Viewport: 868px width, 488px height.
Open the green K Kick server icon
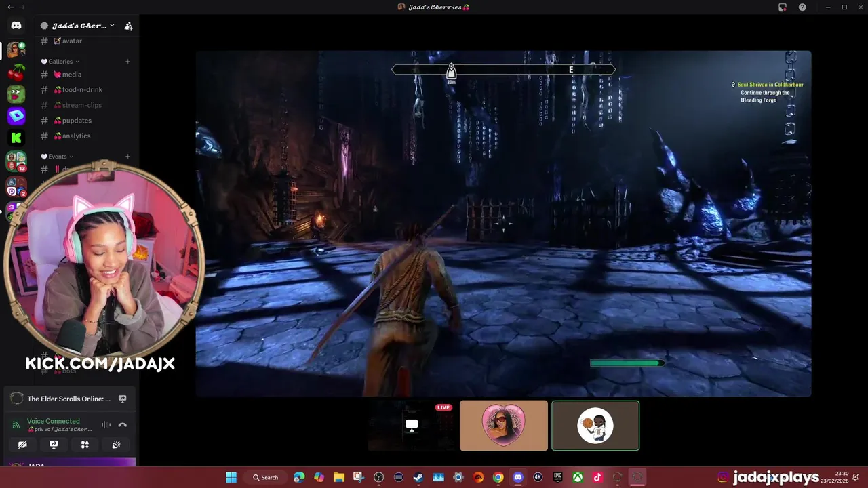pyautogui.click(x=16, y=138)
